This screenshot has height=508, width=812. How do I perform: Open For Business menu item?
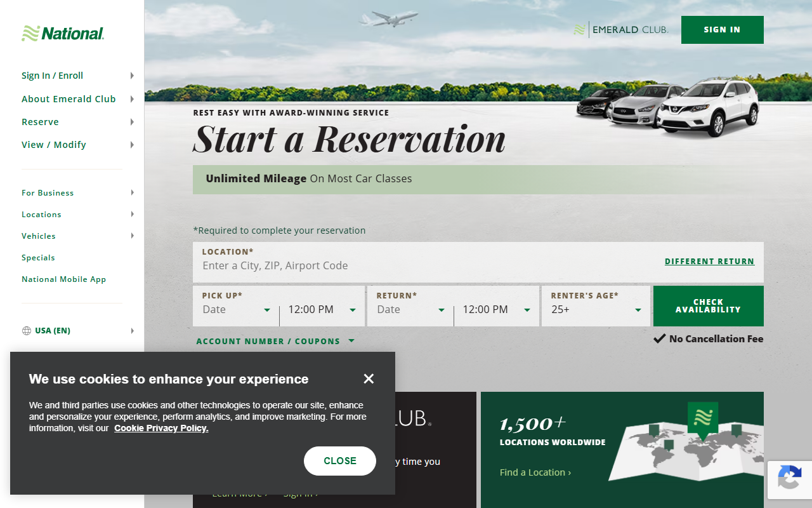[48, 193]
